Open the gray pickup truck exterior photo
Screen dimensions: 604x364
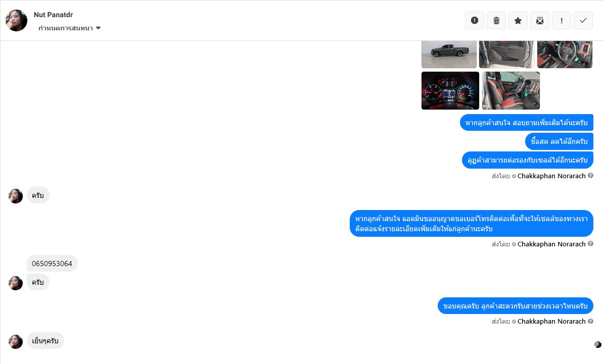click(449, 54)
